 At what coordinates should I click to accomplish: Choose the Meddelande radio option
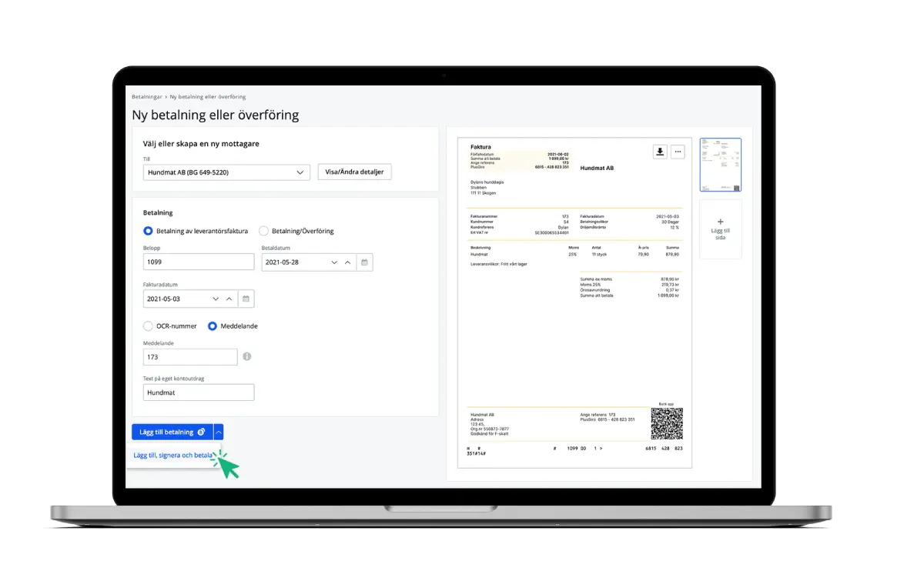(x=213, y=326)
